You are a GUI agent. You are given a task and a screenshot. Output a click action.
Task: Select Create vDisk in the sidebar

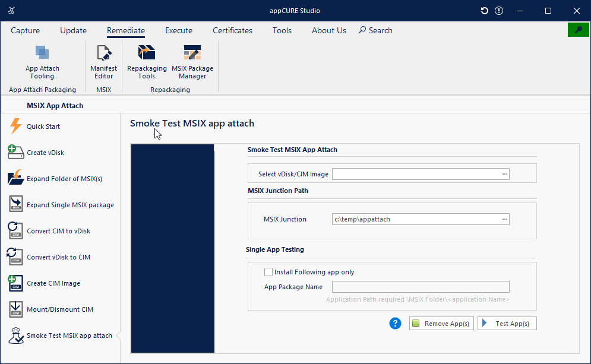pyautogui.click(x=46, y=153)
